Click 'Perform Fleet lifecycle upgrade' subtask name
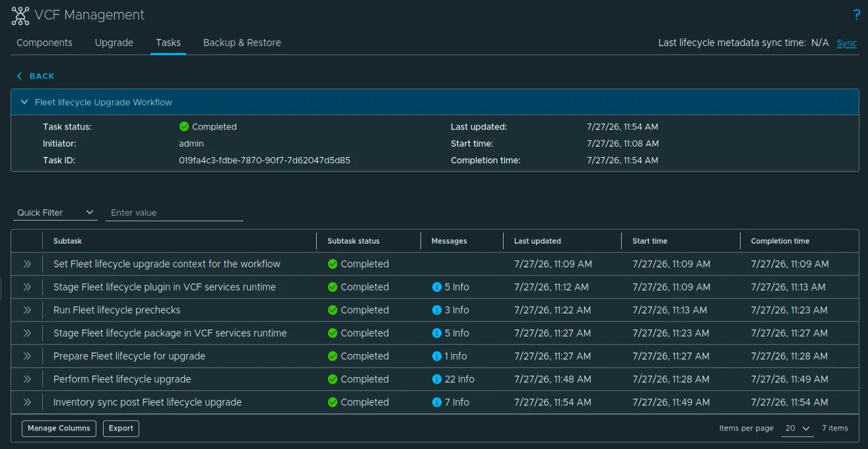 pos(122,380)
